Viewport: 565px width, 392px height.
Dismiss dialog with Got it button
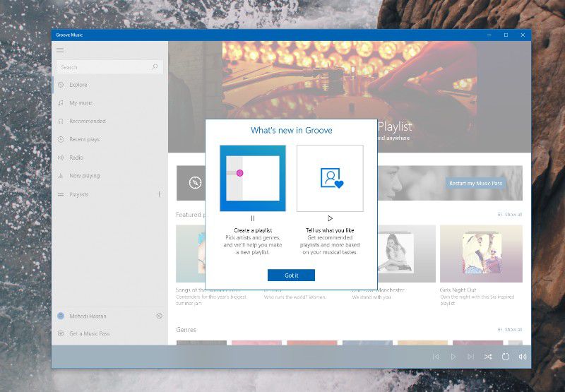point(291,275)
